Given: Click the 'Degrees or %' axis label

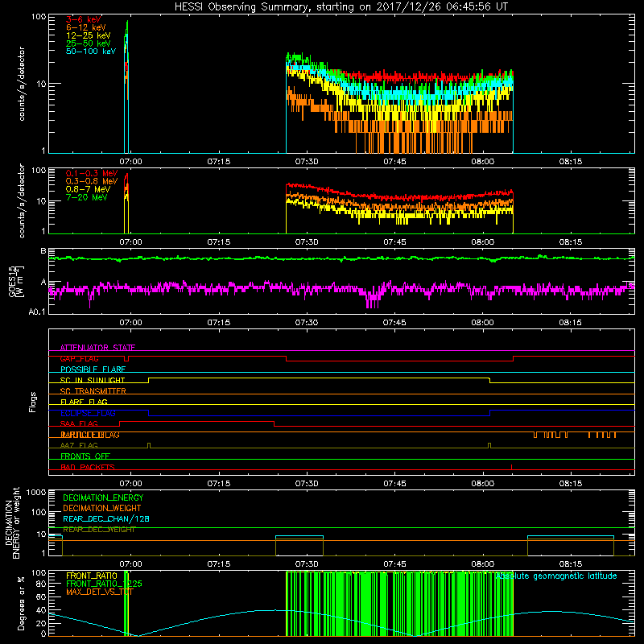Looking at the screenshot, I should coord(21,603).
